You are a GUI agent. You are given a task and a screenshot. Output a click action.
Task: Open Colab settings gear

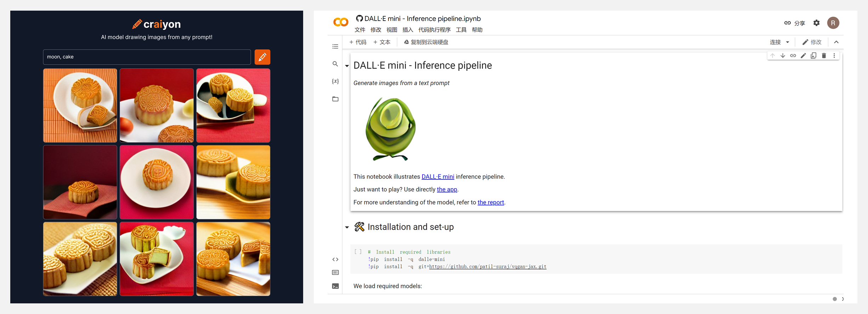(x=816, y=23)
